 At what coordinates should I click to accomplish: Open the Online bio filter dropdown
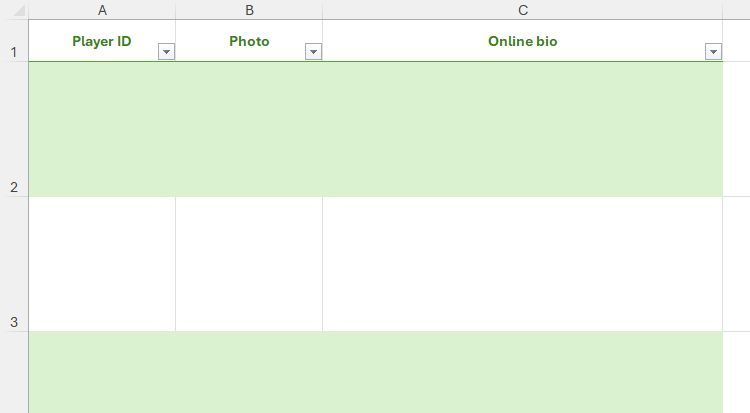coord(713,52)
